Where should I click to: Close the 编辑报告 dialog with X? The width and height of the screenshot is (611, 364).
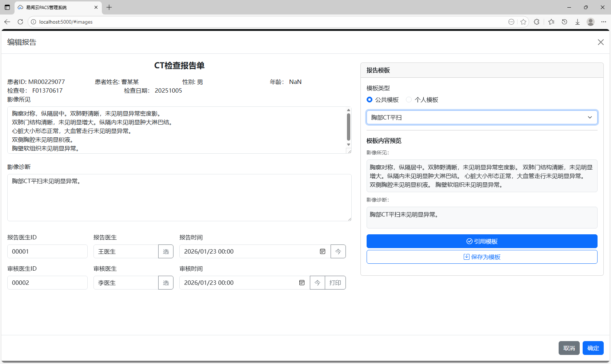[x=600, y=42]
